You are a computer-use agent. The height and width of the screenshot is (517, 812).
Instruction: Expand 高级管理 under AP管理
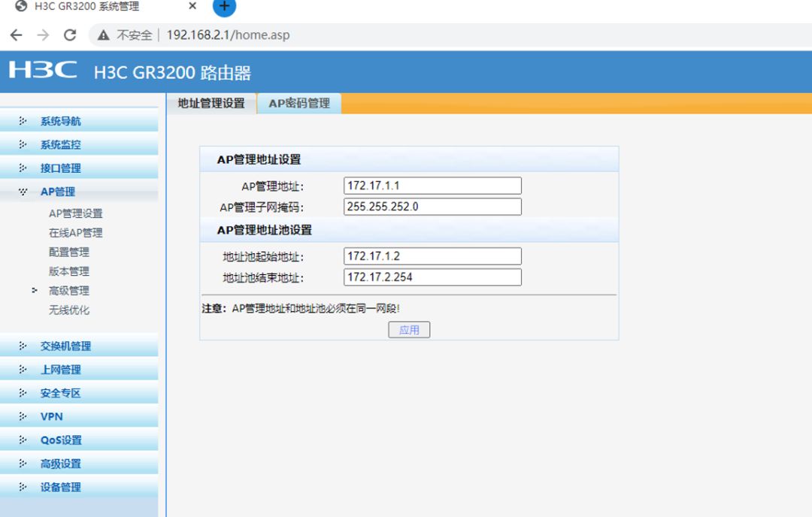pyautogui.click(x=69, y=291)
